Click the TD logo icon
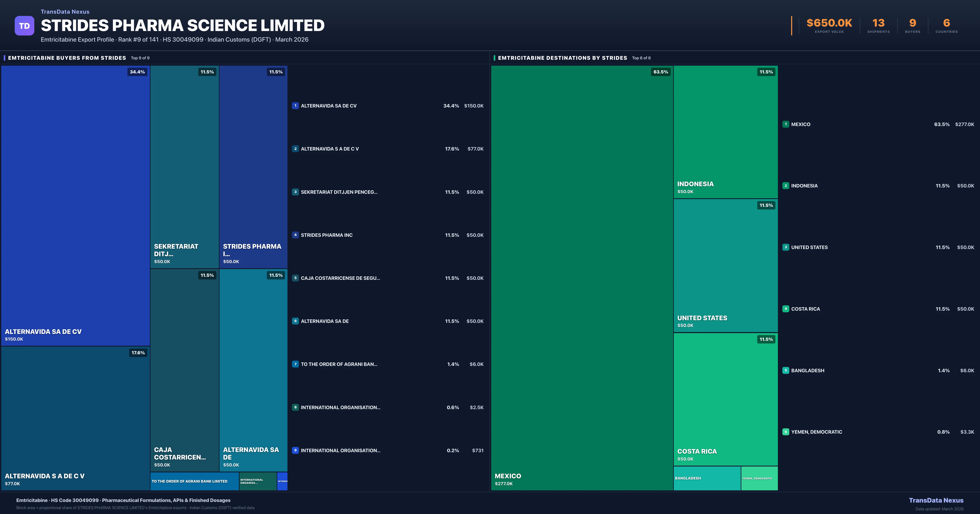The image size is (980, 514). pos(24,26)
